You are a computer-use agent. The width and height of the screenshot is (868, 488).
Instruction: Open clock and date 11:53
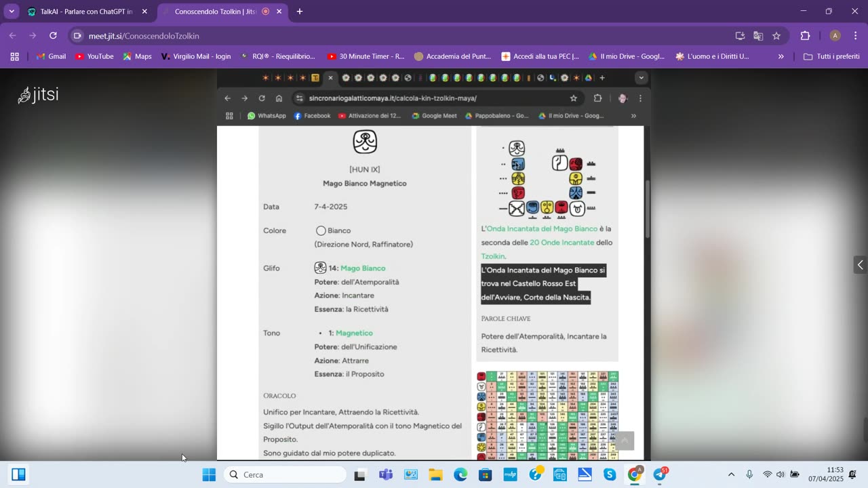pos(825,474)
